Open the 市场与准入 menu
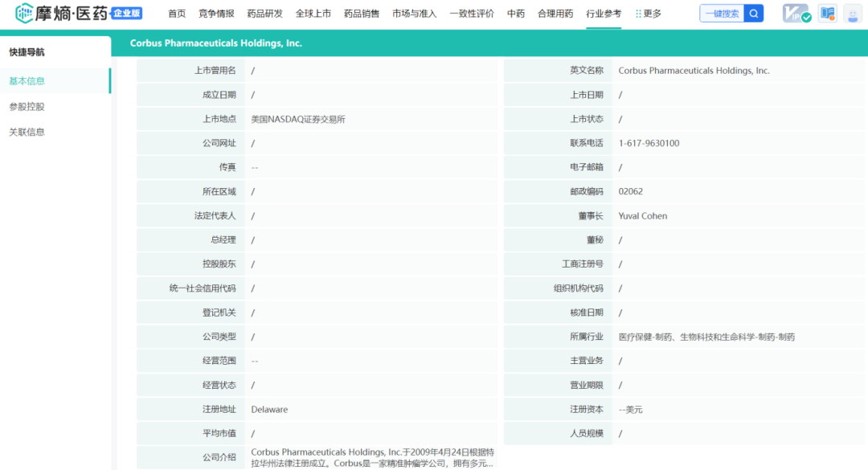Screen dimensions: 868x470 [x=414, y=14]
